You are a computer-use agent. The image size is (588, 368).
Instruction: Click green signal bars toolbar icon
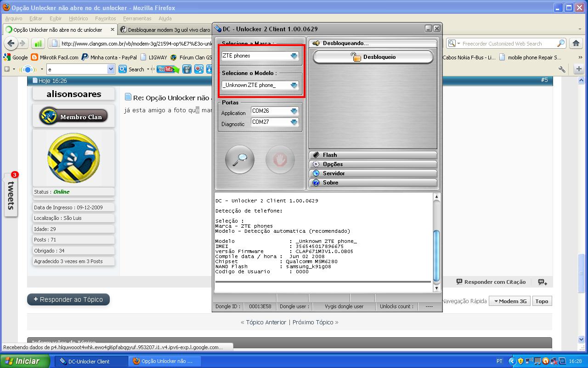[38, 44]
